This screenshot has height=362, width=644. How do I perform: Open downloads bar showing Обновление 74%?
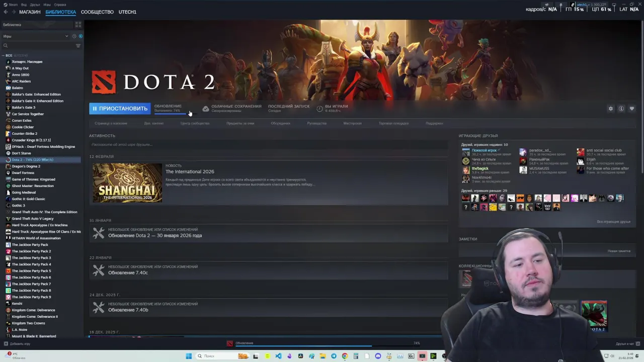point(322,343)
